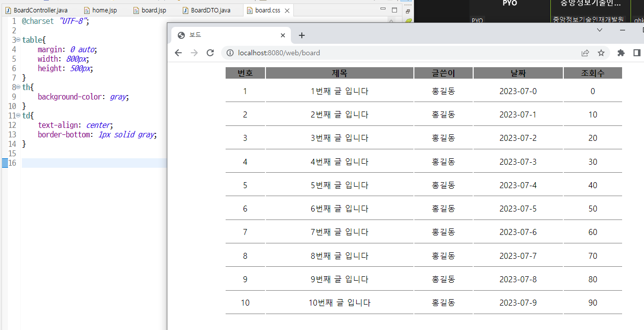644x330 pixels.
Task: Click the 제목 column header
Action: [340, 73]
